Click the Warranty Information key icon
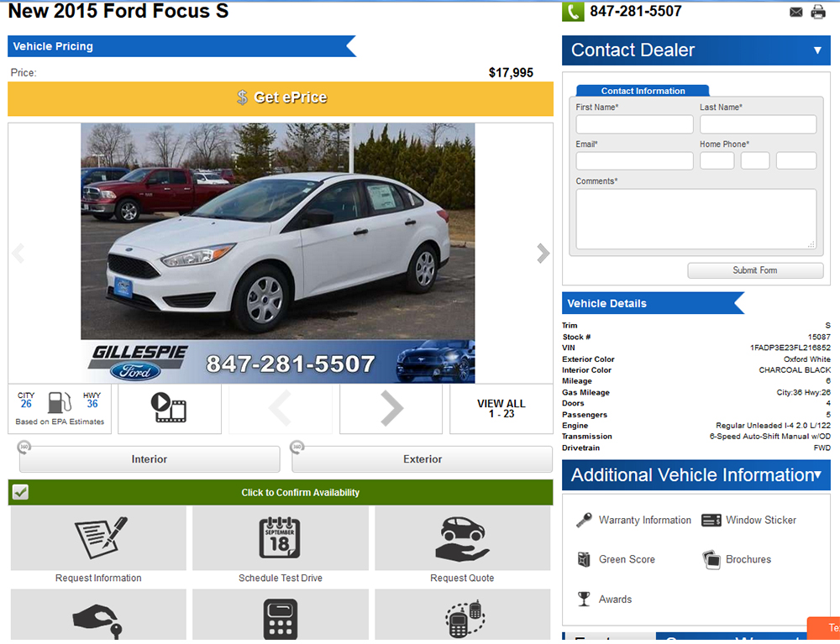Screen dimensions: 840x644 (x=584, y=520)
